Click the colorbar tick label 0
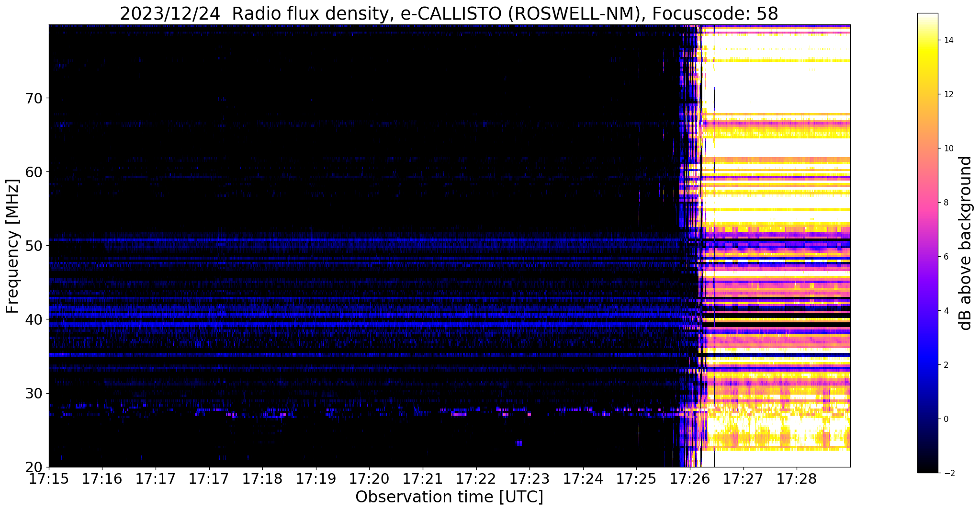This screenshot has width=980, height=511. click(946, 419)
